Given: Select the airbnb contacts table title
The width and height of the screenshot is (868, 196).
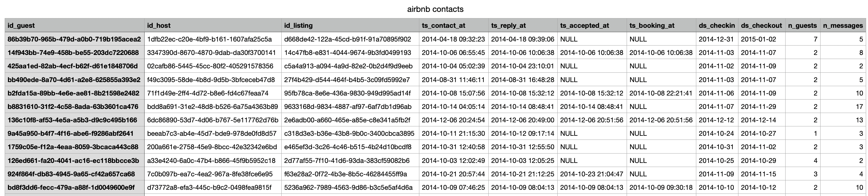Looking at the screenshot, I should click(435, 9).
